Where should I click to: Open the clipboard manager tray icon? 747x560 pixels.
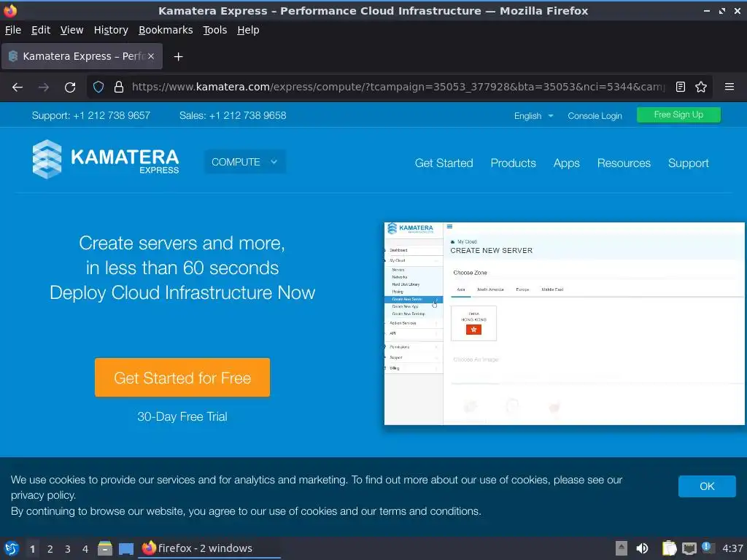pyautogui.click(x=669, y=548)
